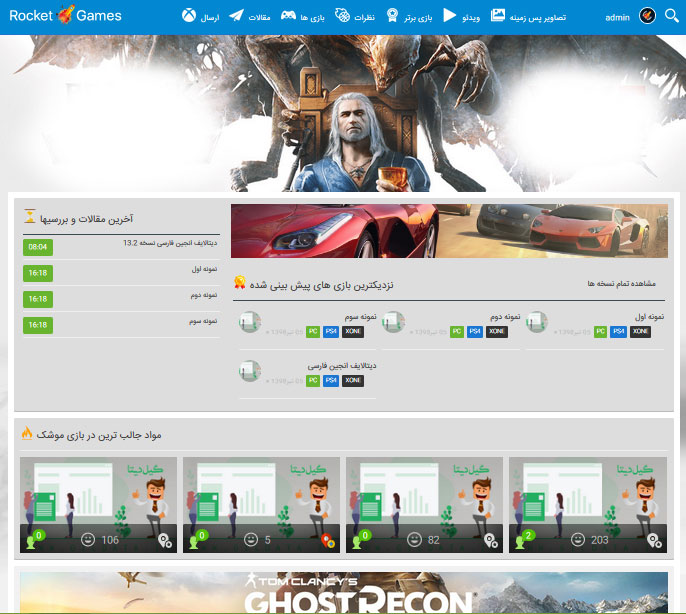Click the award ribbon بازی برتر icon
686x614 pixels.
tap(393, 15)
